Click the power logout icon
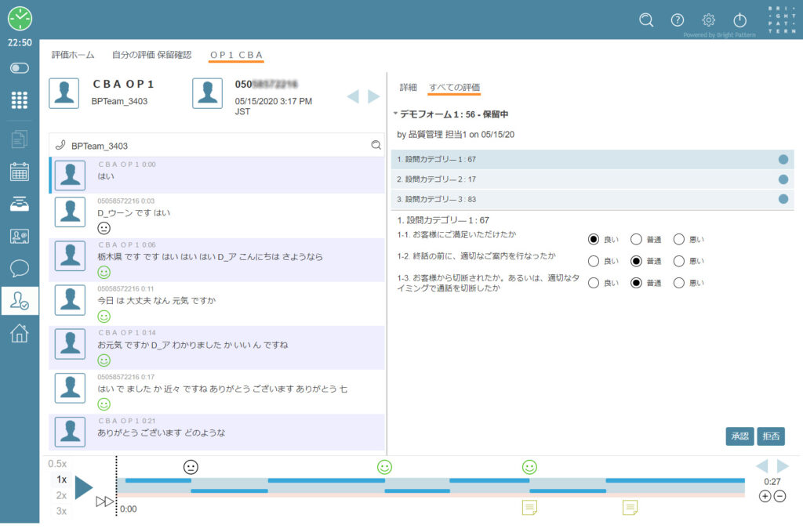 740,20
